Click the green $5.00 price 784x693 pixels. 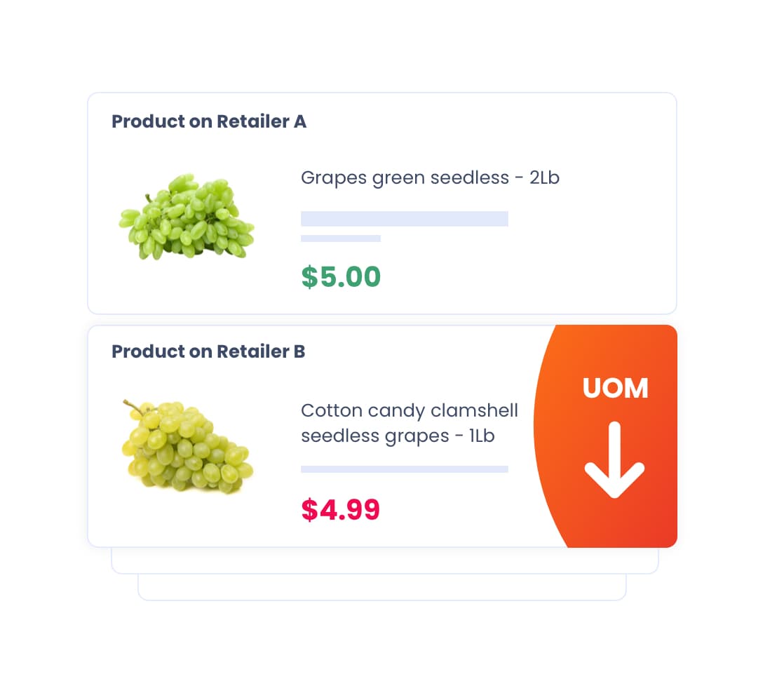[x=341, y=277]
